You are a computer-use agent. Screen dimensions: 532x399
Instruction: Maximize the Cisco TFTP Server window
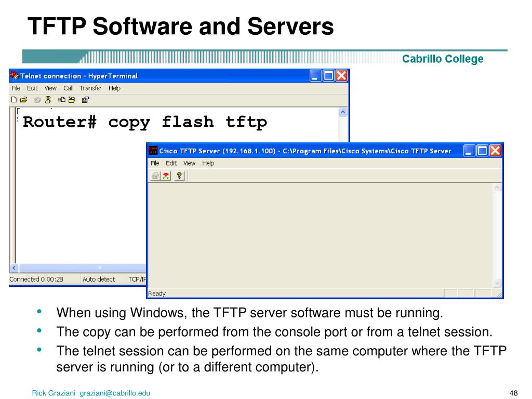point(482,150)
